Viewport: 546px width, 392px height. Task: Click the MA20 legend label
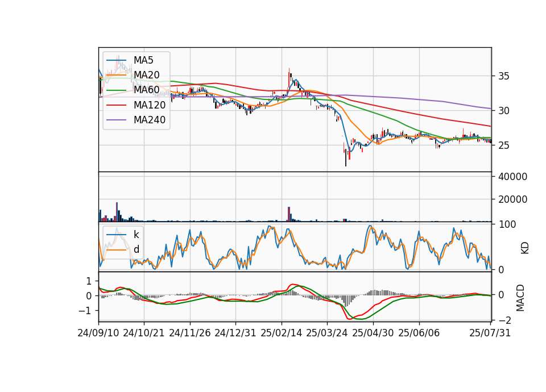click(147, 75)
